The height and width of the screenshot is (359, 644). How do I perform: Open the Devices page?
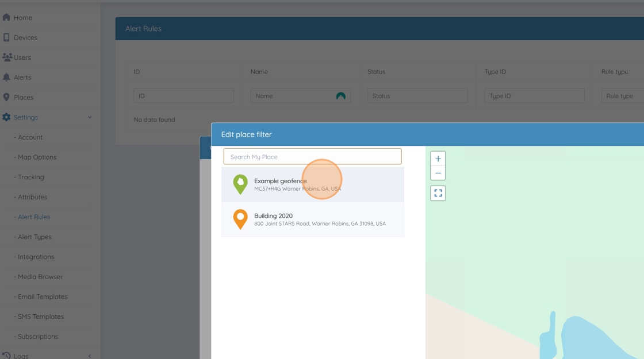[25, 37]
